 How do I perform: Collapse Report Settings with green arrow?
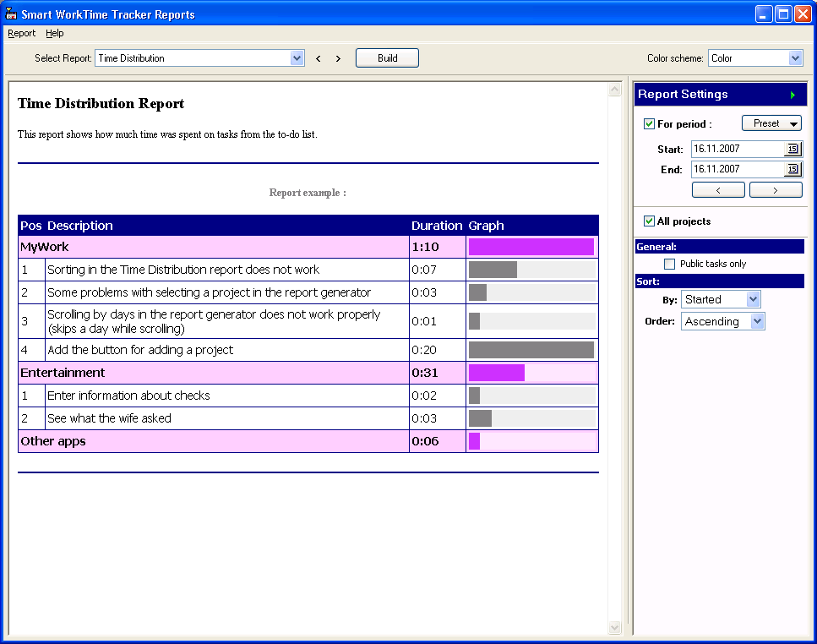coord(792,95)
